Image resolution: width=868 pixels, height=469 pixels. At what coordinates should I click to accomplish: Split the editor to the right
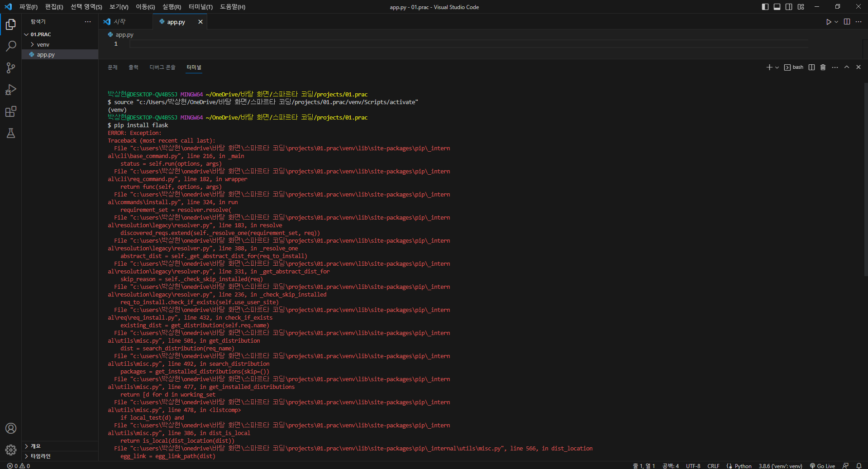[847, 22]
